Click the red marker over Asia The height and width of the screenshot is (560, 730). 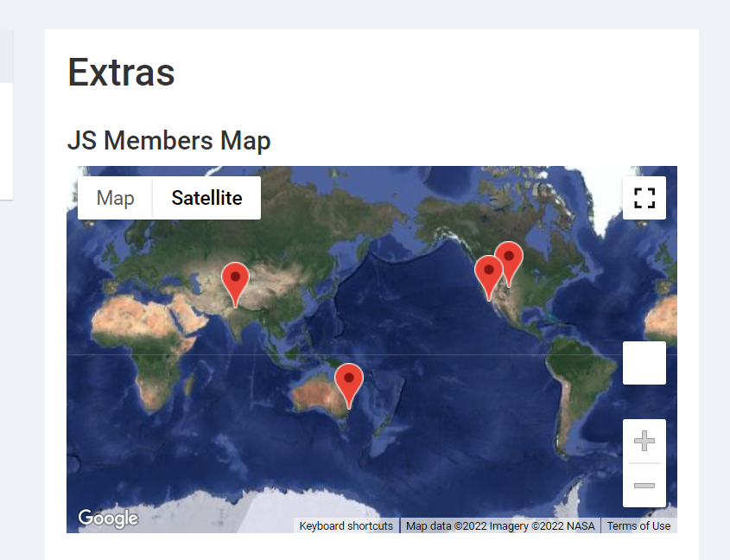click(x=235, y=279)
